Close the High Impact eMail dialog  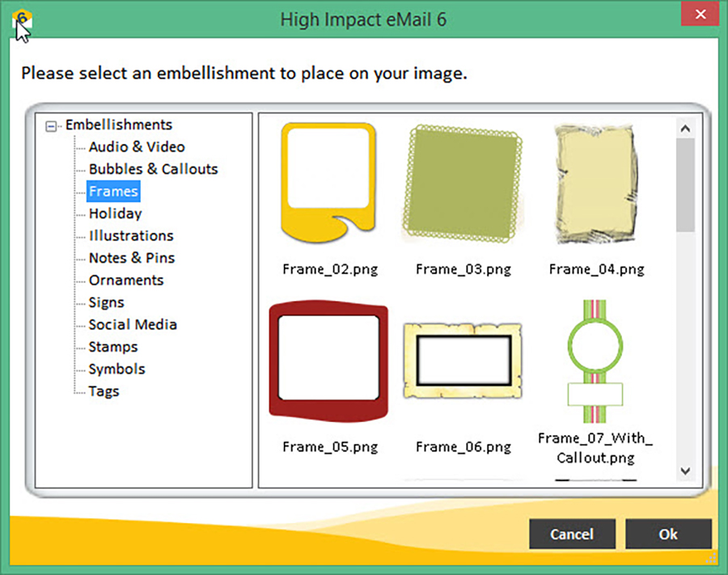coord(700,15)
